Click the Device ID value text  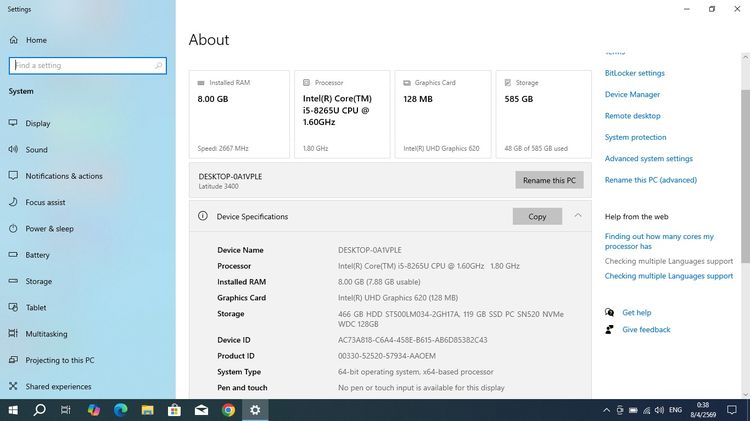point(412,340)
